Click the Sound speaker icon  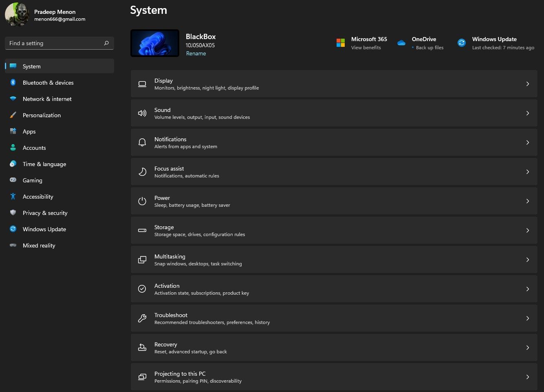[142, 113]
